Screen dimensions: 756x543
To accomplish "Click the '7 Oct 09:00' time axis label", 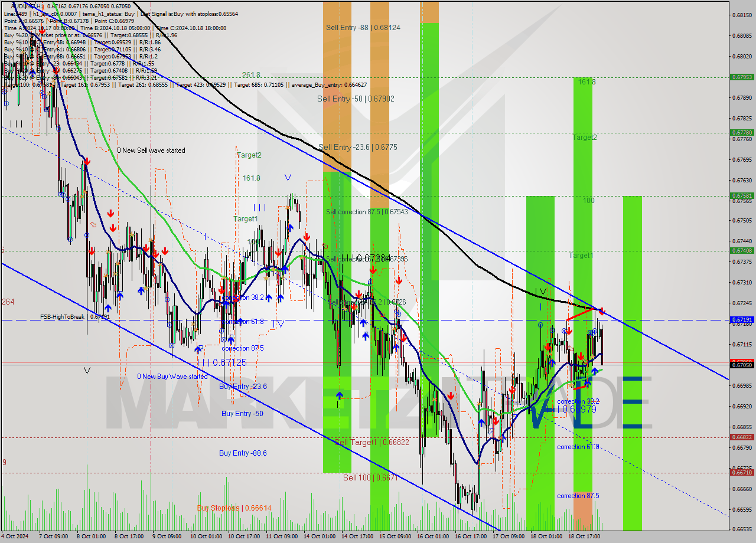I will click(x=53, y=537).
